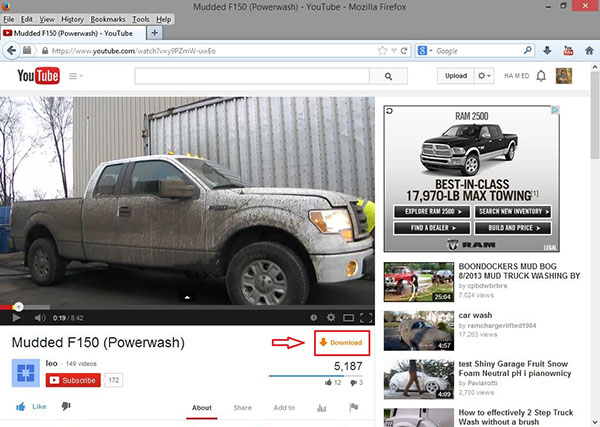Click the Firefox logo in title bar
The width and height of the screenshot is (600, 427).
point(6,6)
